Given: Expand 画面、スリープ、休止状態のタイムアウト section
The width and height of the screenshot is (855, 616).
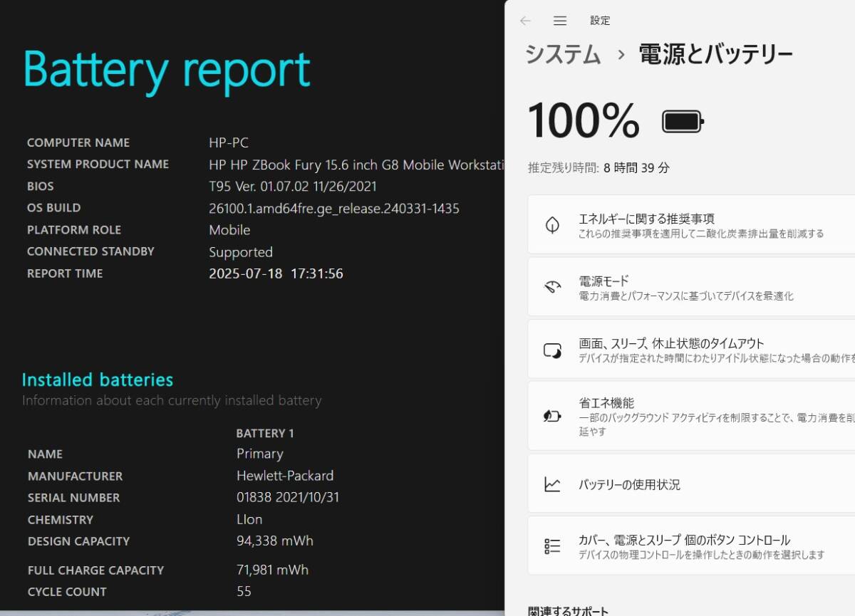Looking at the screenshot, I should point(691,350).
